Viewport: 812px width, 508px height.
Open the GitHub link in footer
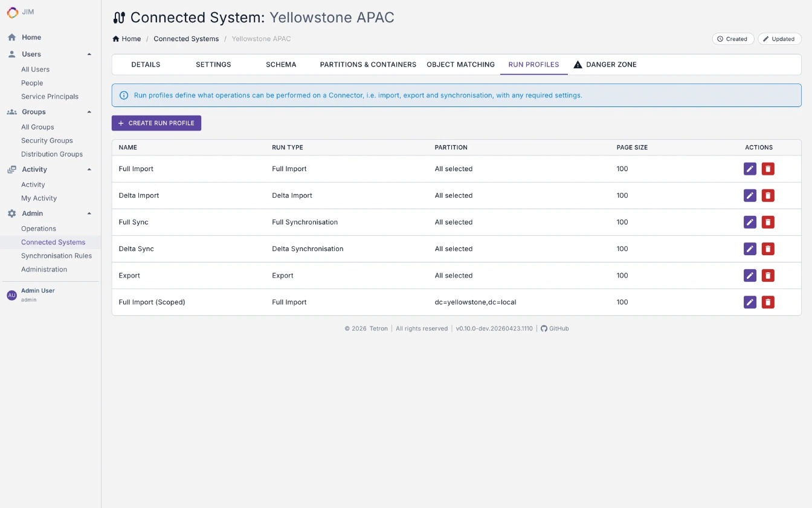tap(555, 328)
